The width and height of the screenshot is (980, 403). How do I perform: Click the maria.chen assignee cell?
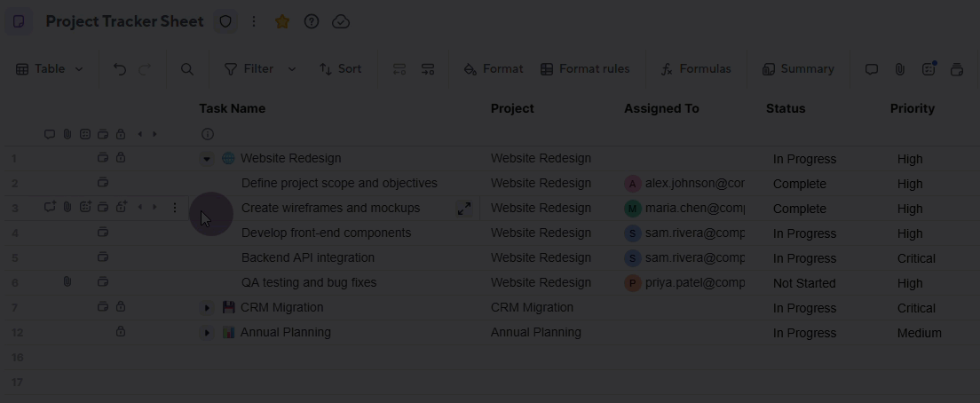tap(684, 209)
